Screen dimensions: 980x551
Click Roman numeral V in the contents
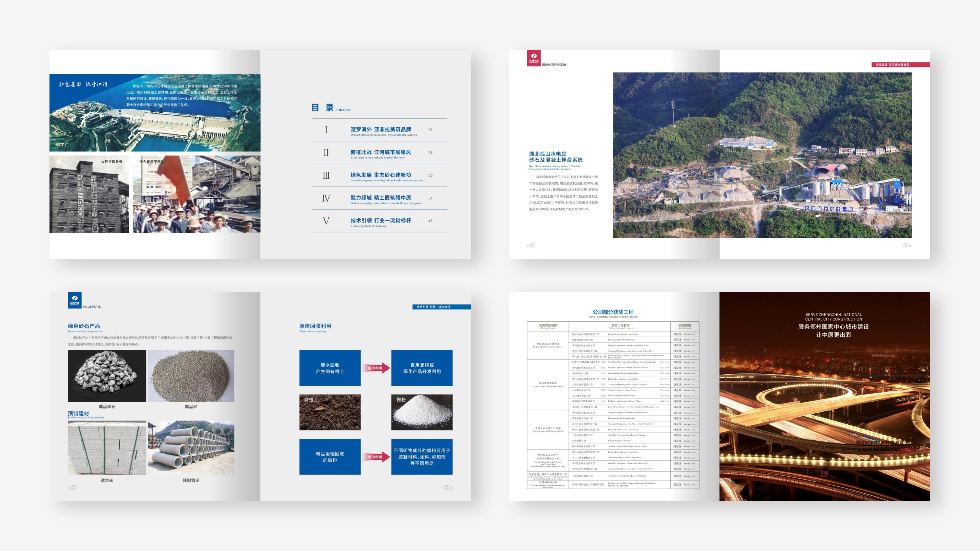click(326, 221)
